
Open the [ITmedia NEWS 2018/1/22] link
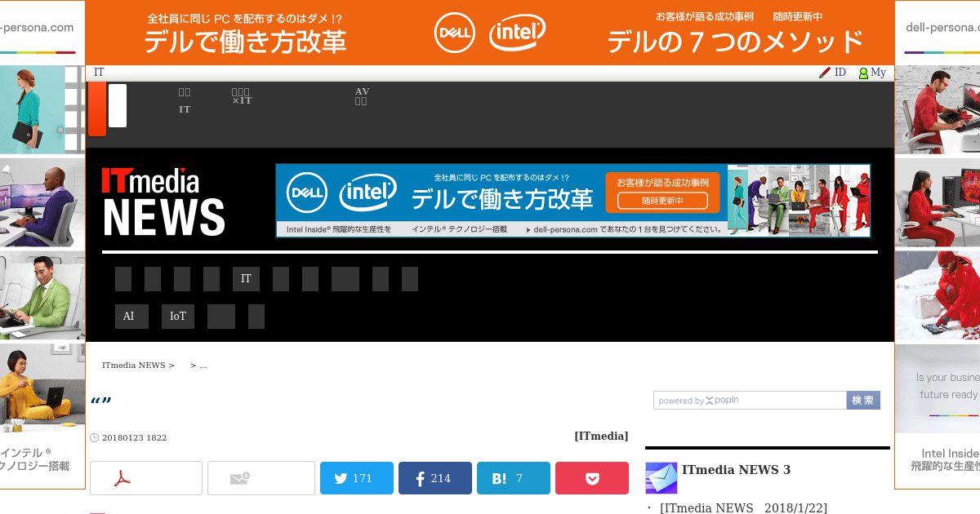point(743,508)
